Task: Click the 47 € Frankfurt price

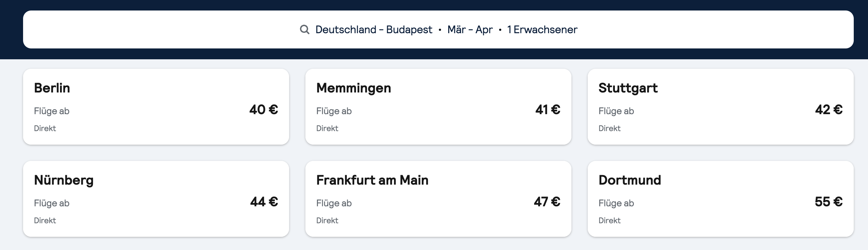Action: pyautogui.click(x=547, y=202)
